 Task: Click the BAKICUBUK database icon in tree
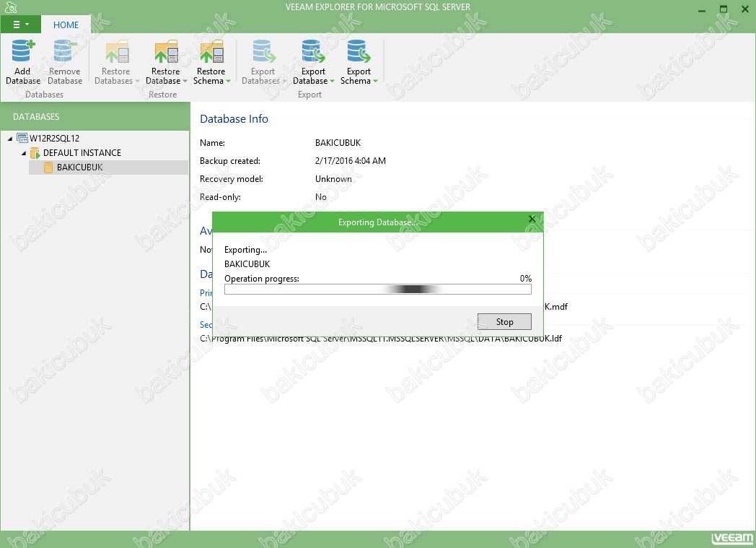48,168
